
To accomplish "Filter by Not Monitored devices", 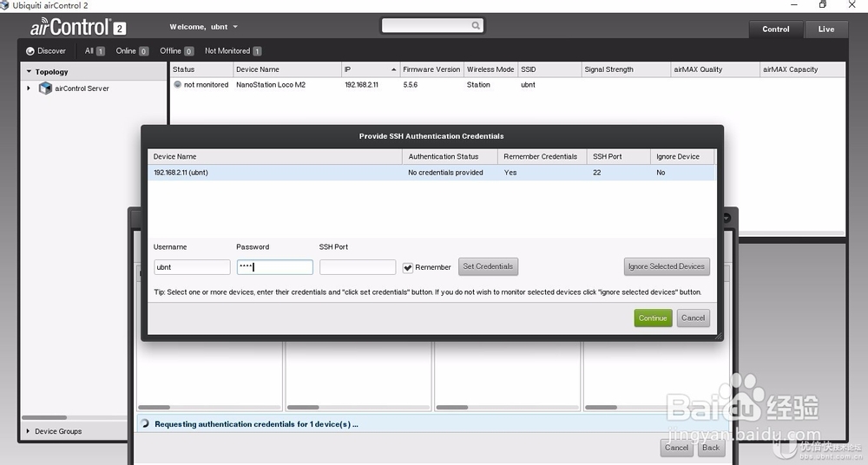I will [x=233, y=51].
